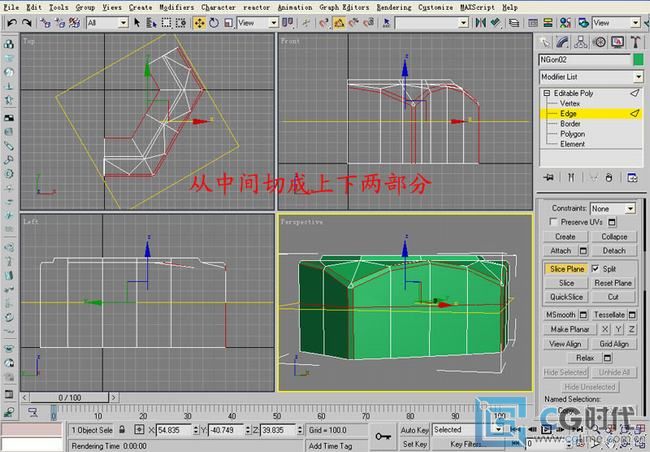Open the MAXScript menu
The height and width of the screenshot is (452, 650).
pos(477,7)
